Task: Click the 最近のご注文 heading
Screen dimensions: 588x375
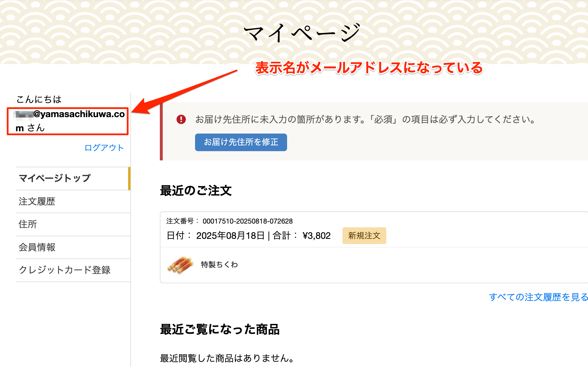Action: (x=196, y=190)
